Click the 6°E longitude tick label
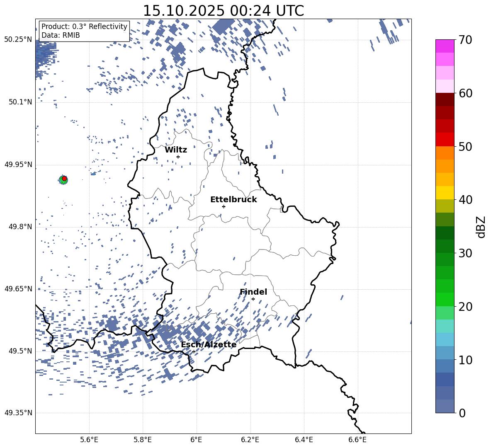The width and height of the screenshot is (491, 448). coord(196,440)
